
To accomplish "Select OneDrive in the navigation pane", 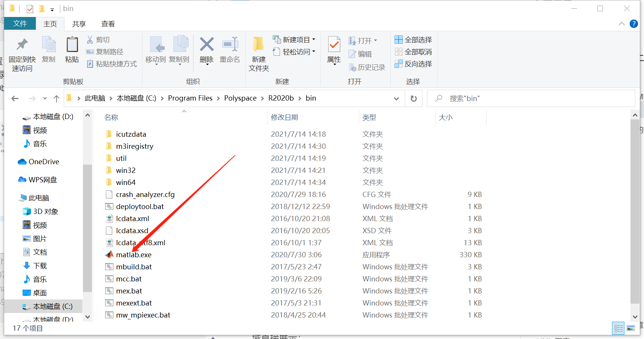I will [x=38, y=162].
